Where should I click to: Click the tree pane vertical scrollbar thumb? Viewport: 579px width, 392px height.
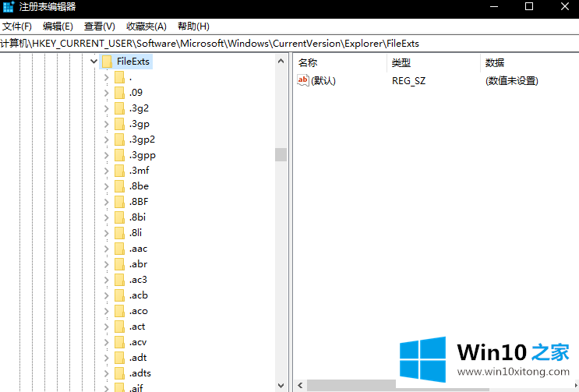pos(281,154)
